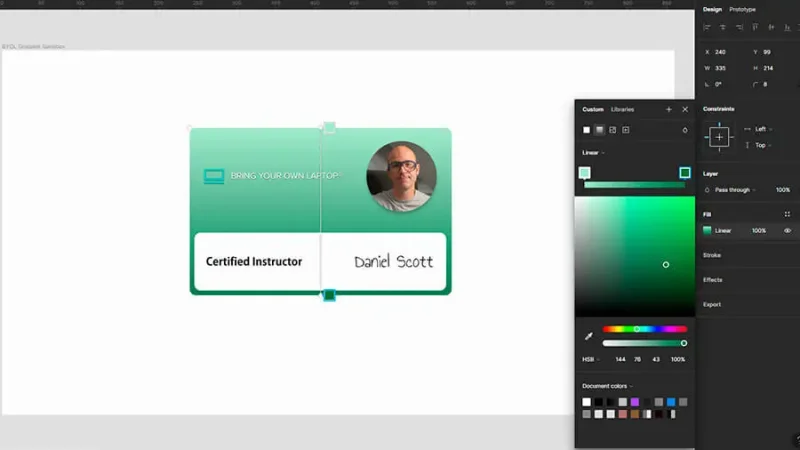The width and height of the screenshot is (800, 450).
Task: Open the Export section
Action: tap(712, 305)
